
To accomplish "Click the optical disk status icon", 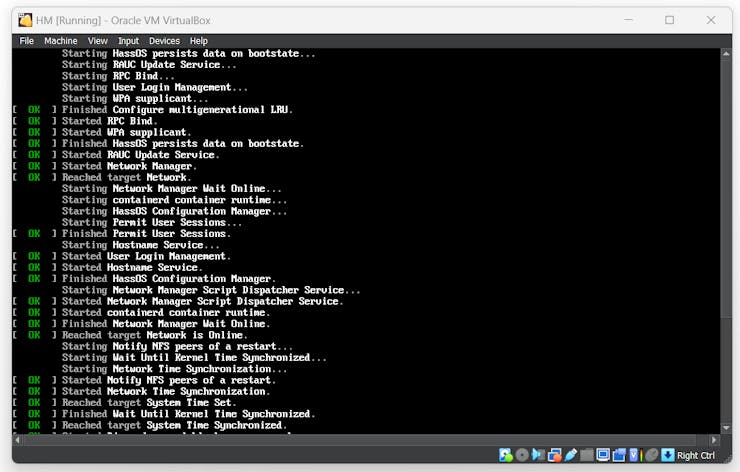I will [x=522, y=455].
